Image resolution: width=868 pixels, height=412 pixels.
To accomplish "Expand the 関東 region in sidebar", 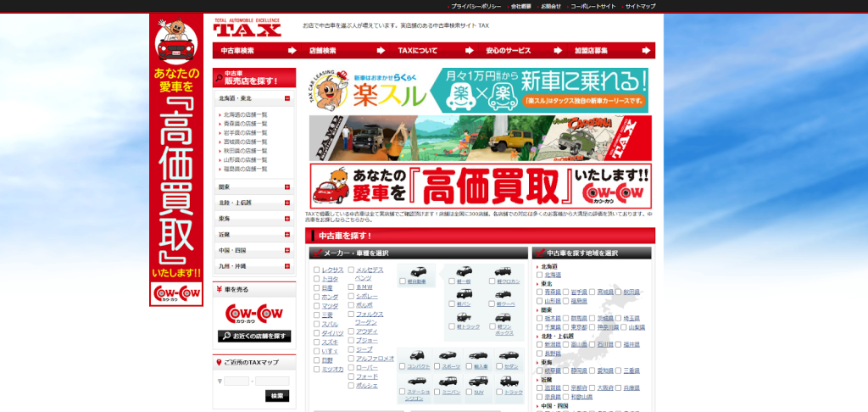I will coord(287,187).
